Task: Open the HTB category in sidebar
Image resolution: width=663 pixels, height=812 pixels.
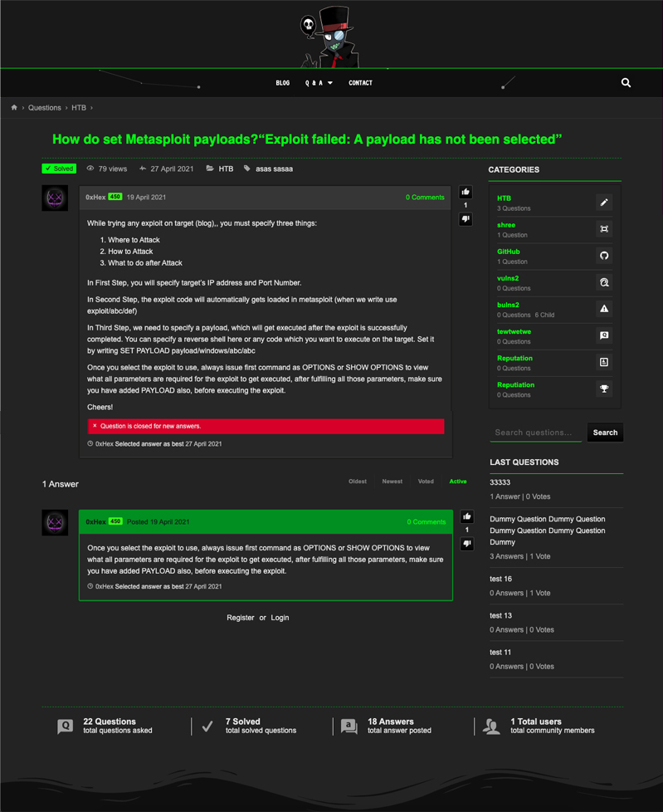Action: (x=505, y=198)
